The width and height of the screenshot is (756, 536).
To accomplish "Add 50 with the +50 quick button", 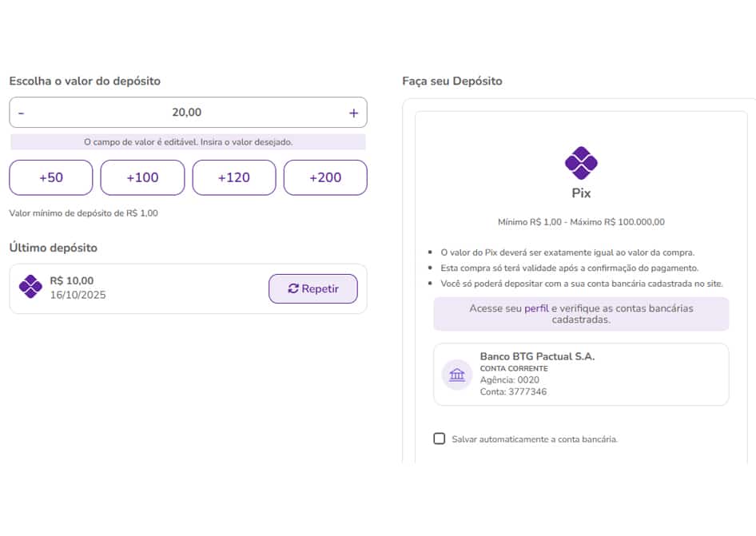I will coord(51,177).
